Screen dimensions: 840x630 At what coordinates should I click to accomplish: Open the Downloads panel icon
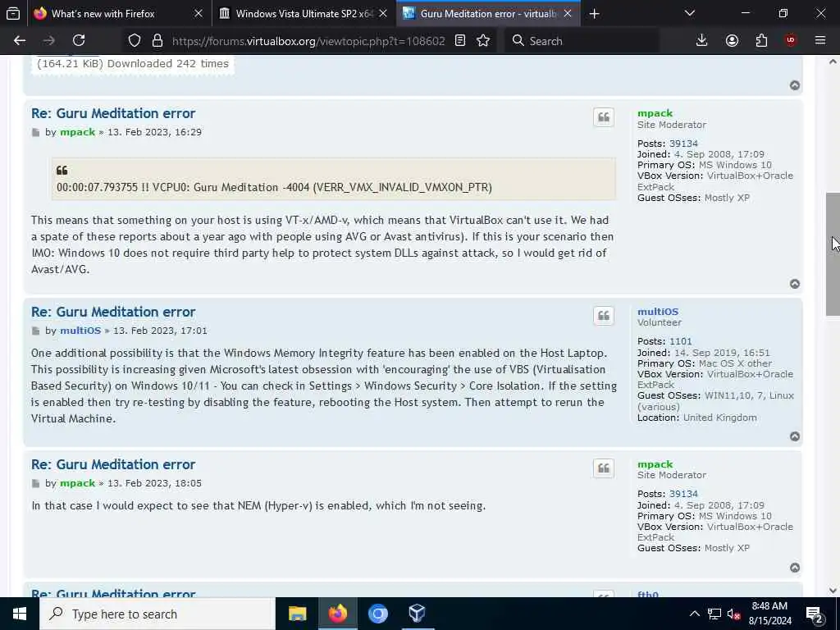point(702,41)
